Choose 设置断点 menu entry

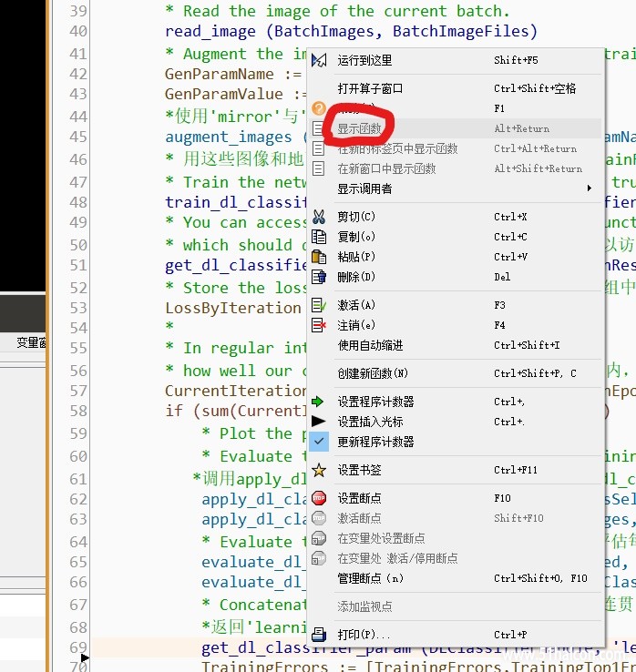pyautogui.click(x=456, y=498)
